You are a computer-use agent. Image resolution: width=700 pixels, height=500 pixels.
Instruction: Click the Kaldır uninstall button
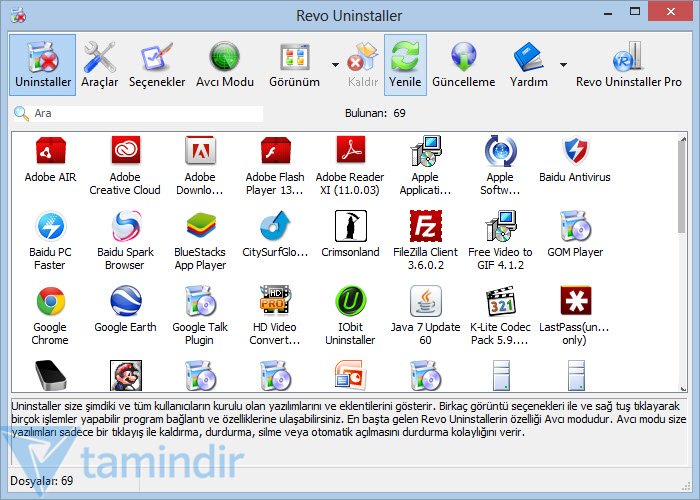[363, 65]
